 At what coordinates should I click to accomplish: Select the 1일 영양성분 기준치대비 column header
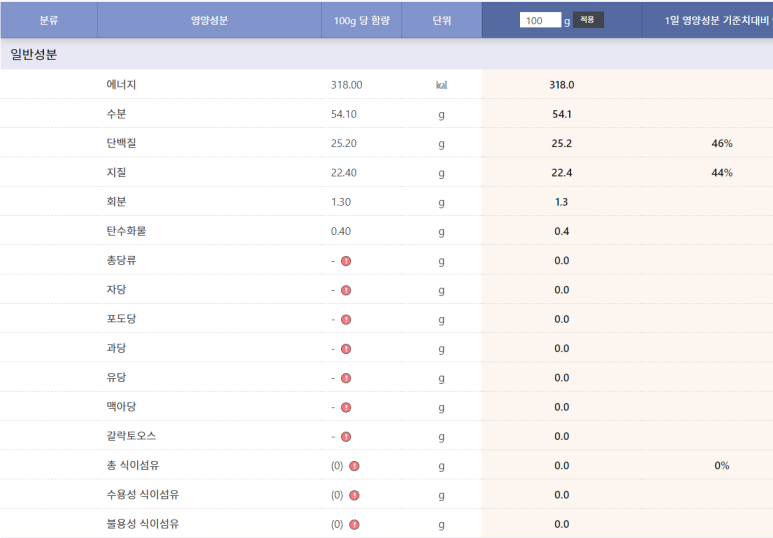point(708,20)
